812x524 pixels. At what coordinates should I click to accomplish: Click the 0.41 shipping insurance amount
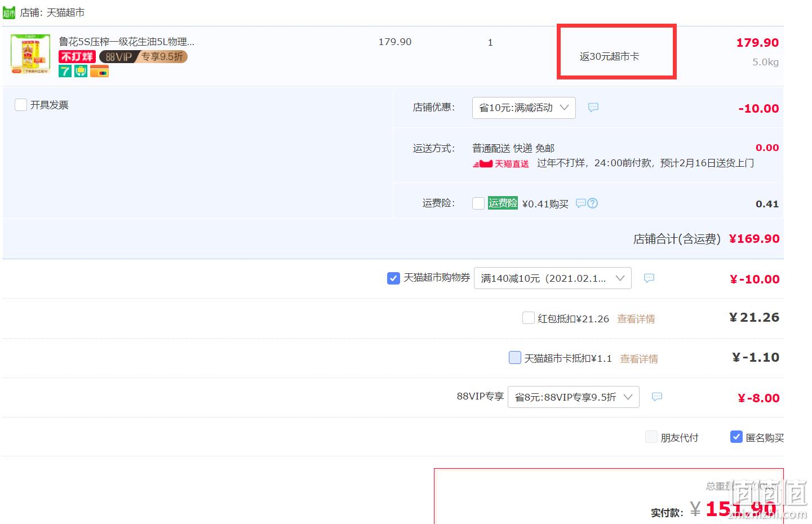pyautogui.click(x=767, y=204)
